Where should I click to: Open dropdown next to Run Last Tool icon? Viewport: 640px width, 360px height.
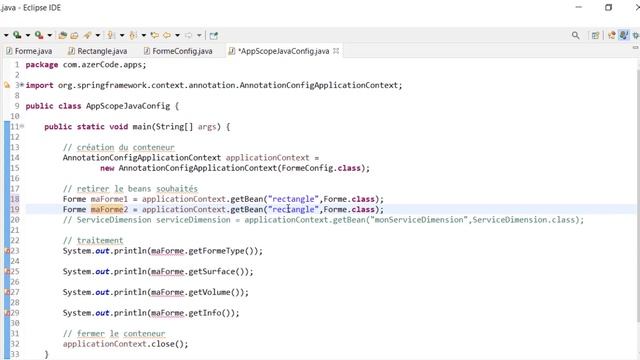[x=50, y=36]
